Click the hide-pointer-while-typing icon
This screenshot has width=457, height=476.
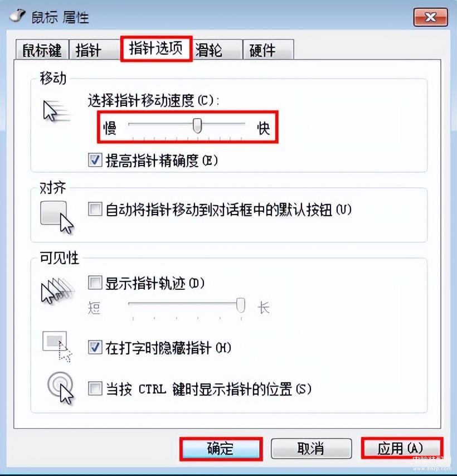coord(57,346)
